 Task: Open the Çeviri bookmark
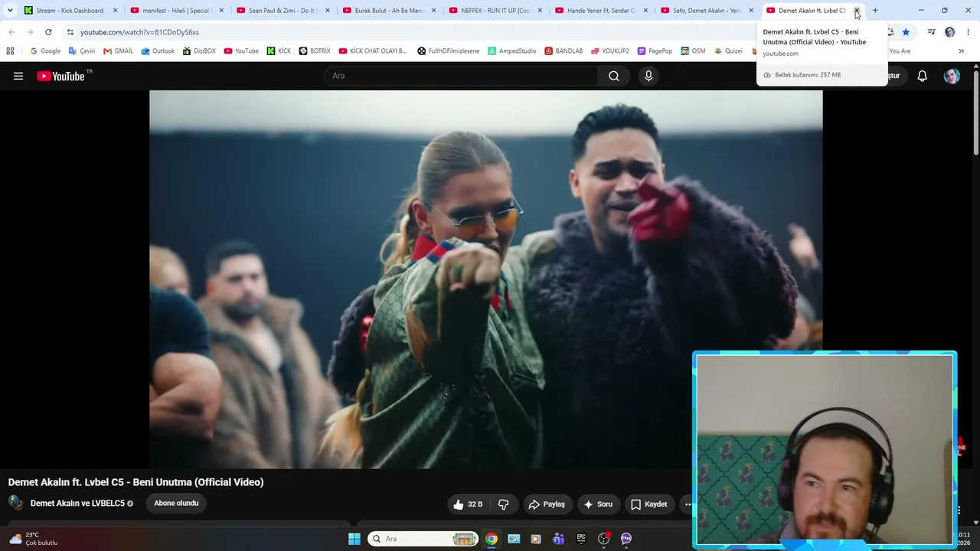point(82,51)
